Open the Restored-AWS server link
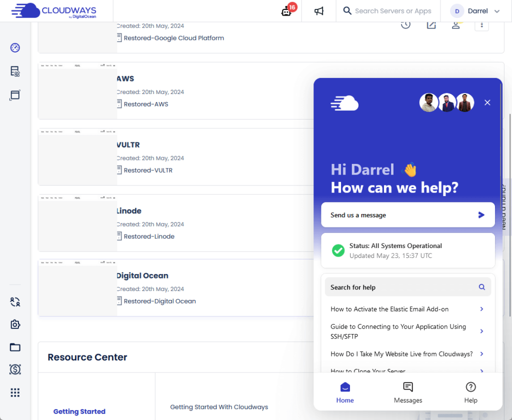Screen dimensions: 512x420 coord(146,104)
